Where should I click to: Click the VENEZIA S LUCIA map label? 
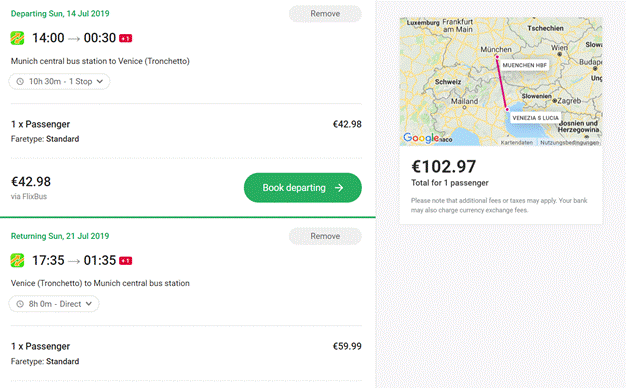[535, 118]
